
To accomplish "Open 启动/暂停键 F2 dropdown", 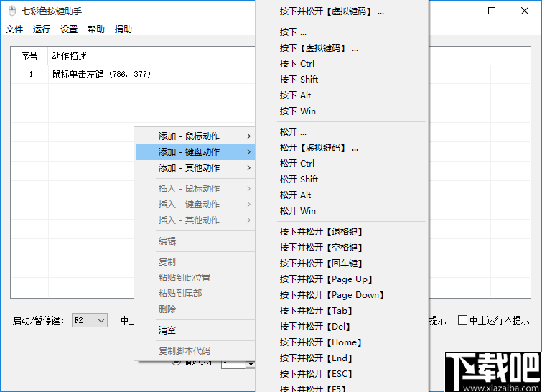I will click(90, 320).
